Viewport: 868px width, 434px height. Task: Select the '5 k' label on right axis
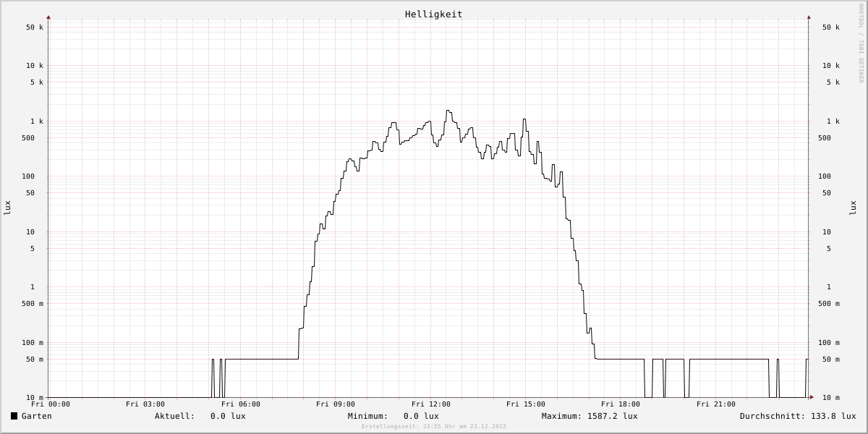click(x=833, y=82)
